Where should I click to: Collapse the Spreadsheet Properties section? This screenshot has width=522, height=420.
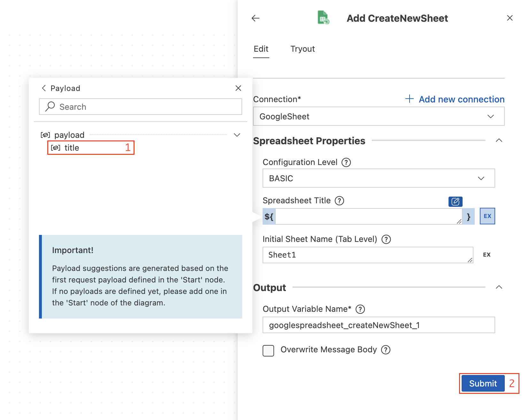coord(499,140)
